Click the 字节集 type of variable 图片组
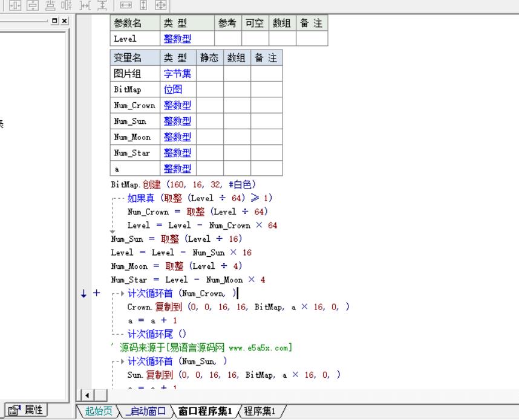 [x=177, y=73]
